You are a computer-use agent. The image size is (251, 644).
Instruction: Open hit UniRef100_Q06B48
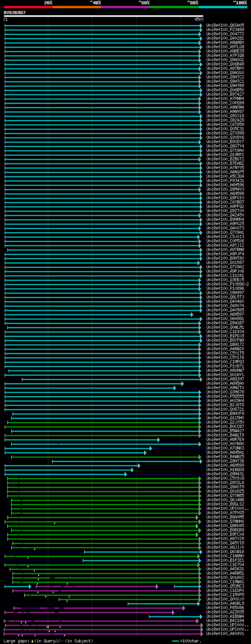(225, 64)
